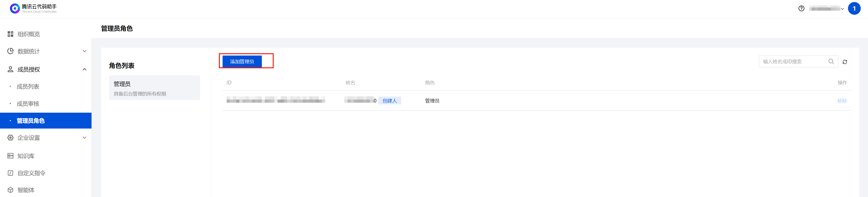Viewport: 868px width, 197px height.
Task: Click 移除 link in admin row
Action: pyautogui.click(x=842, y=101)
